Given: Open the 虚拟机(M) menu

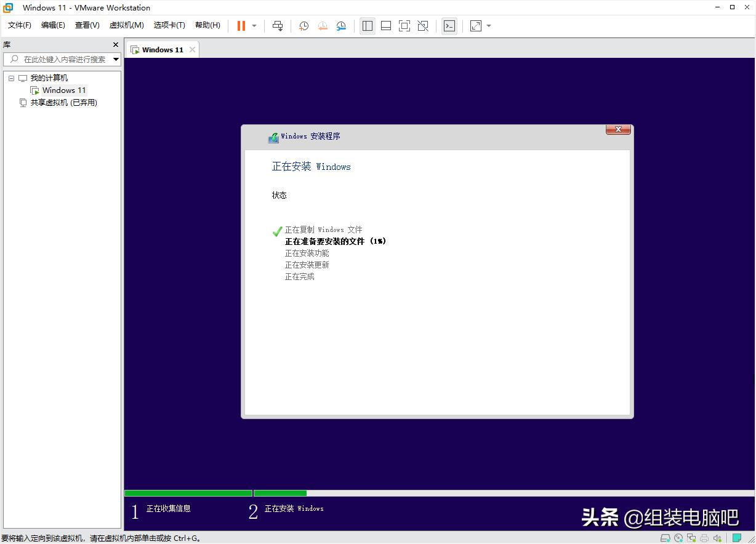Looking at the screenshot, I should click(x=126, y=25).
